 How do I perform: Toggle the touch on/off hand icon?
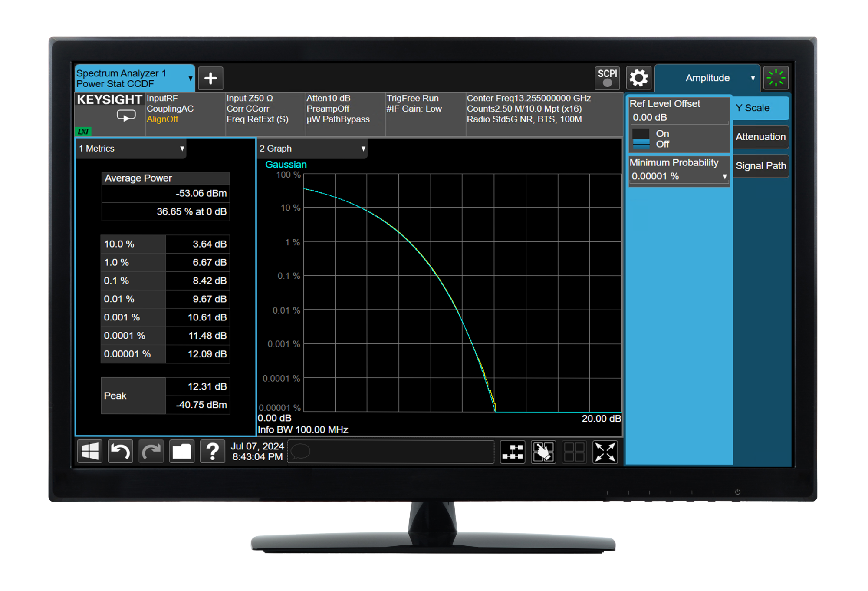[543, 452]
